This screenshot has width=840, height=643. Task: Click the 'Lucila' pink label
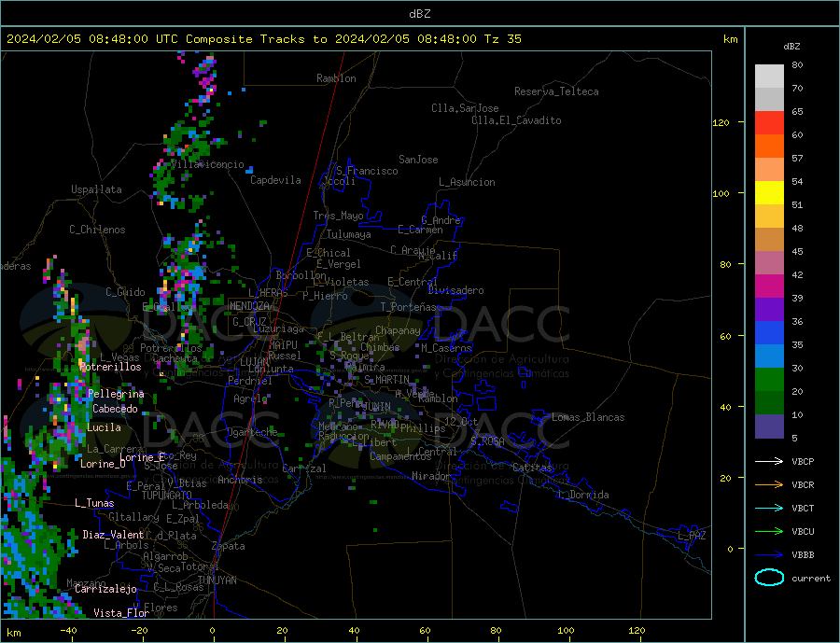click(104, 427)
